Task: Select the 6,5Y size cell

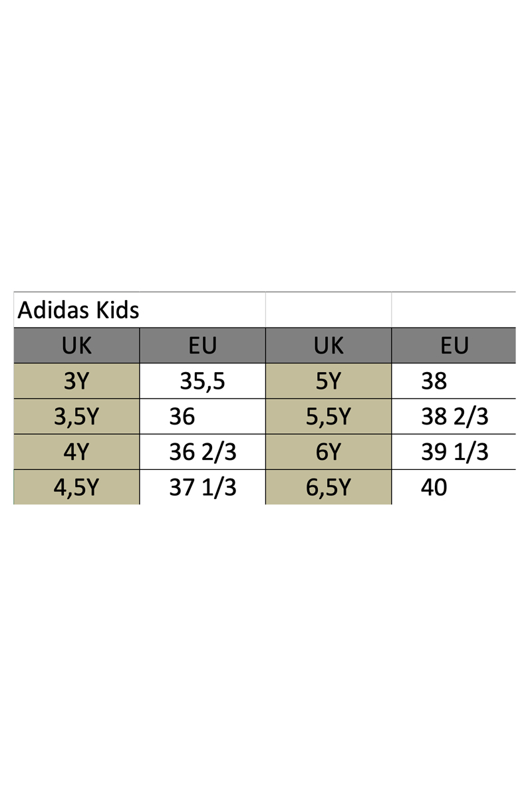Action: click(329, 487)
